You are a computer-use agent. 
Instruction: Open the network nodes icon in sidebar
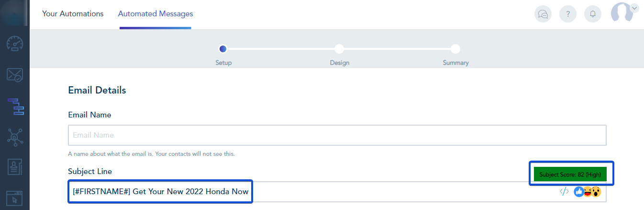click(15, 138)
